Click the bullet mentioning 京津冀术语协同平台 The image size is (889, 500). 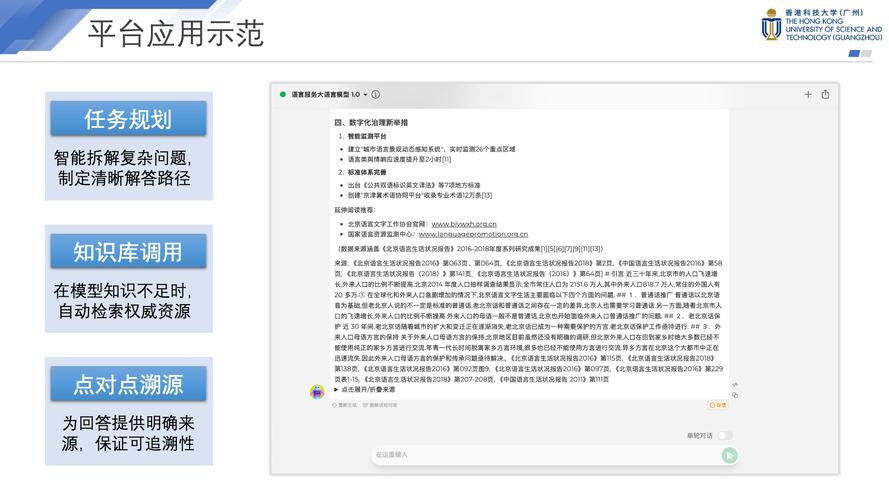[420, 196]
